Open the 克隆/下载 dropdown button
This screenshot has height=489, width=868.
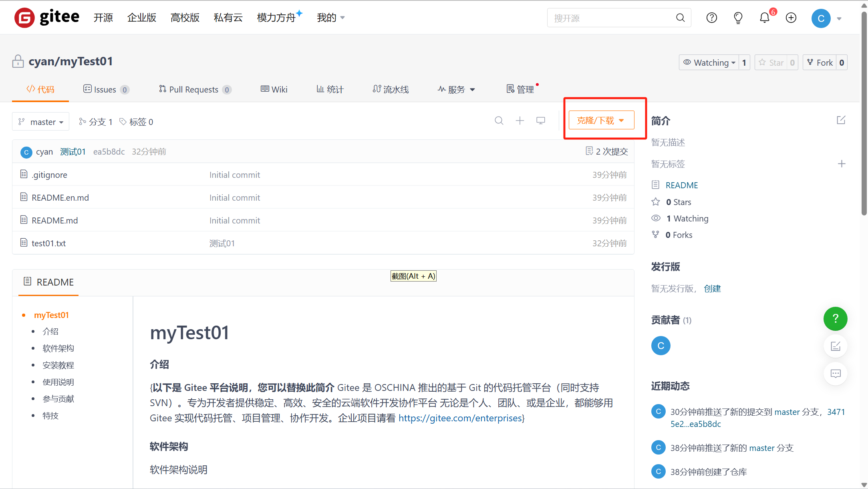click(x=601, y=120)
